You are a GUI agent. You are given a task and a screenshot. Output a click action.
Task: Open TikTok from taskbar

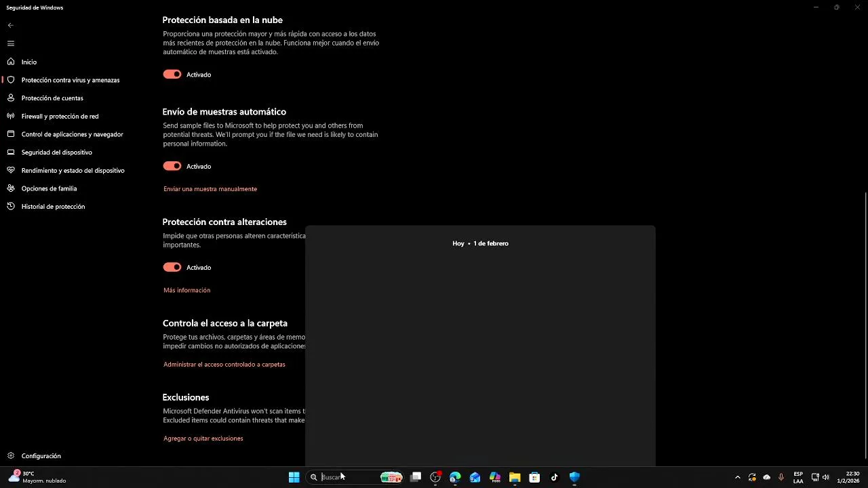point(554,477)
